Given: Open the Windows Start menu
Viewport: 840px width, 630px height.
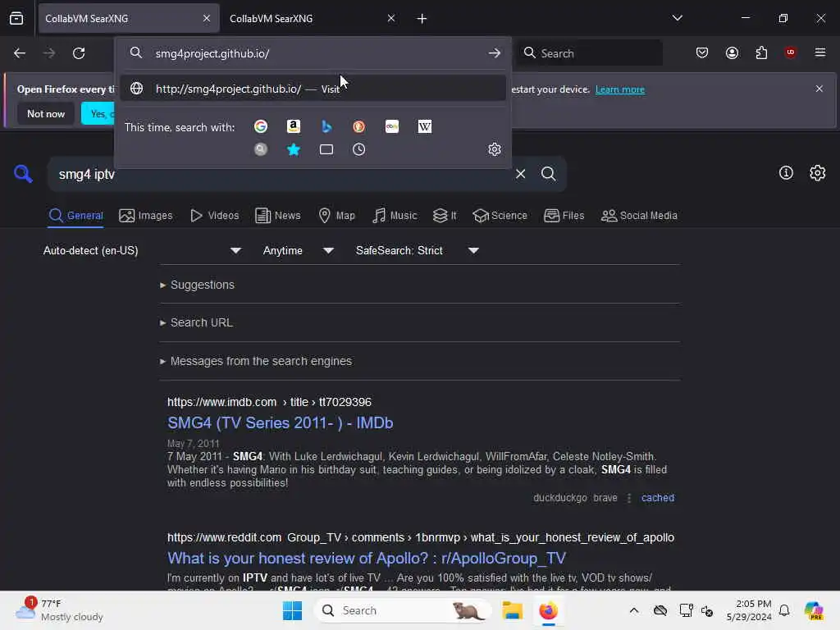Looking at the screenshot, I should click(x=293, y=610).
